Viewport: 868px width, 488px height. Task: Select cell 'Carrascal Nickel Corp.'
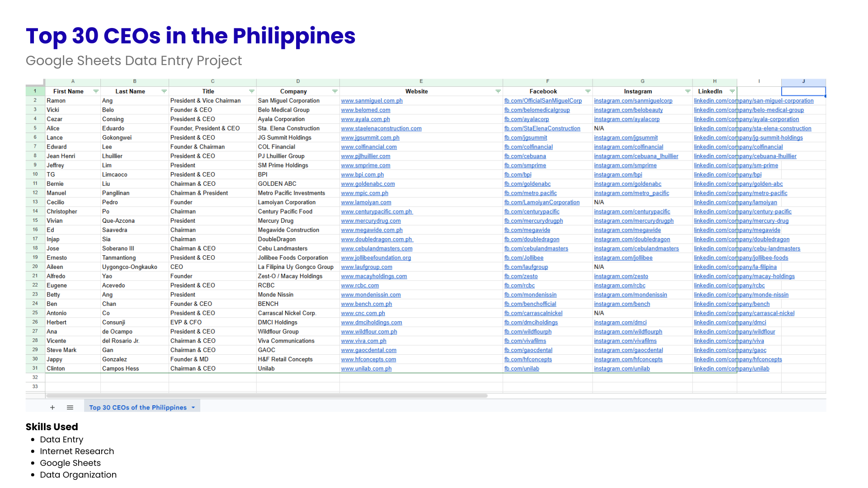[x=298, y=313]
